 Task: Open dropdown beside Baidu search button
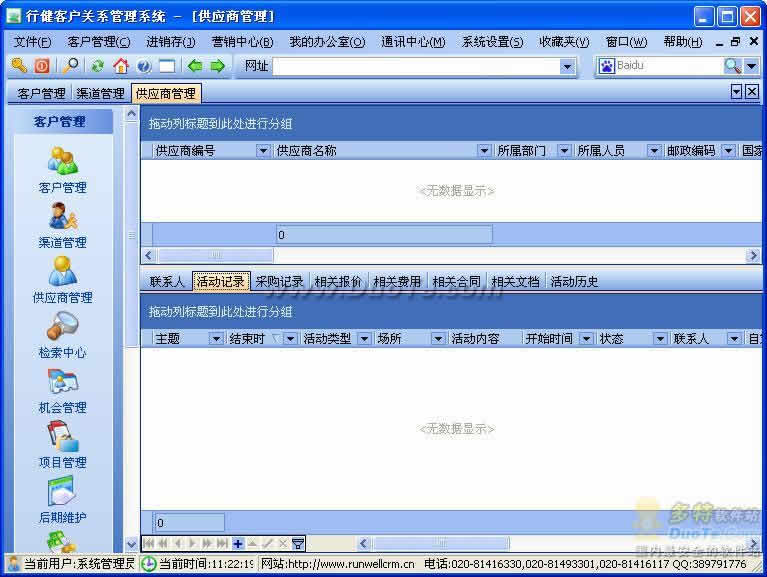[x=751, y=66]
